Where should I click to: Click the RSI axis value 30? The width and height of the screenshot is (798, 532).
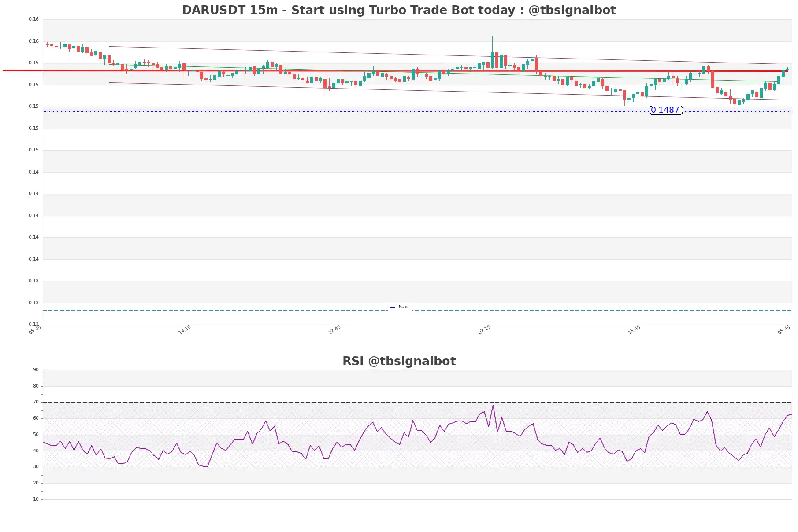(x=36, y=467)
